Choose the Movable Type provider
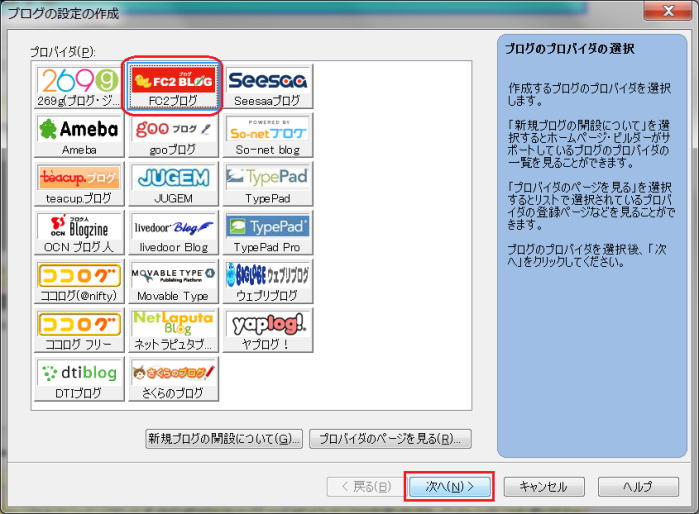 173,281
